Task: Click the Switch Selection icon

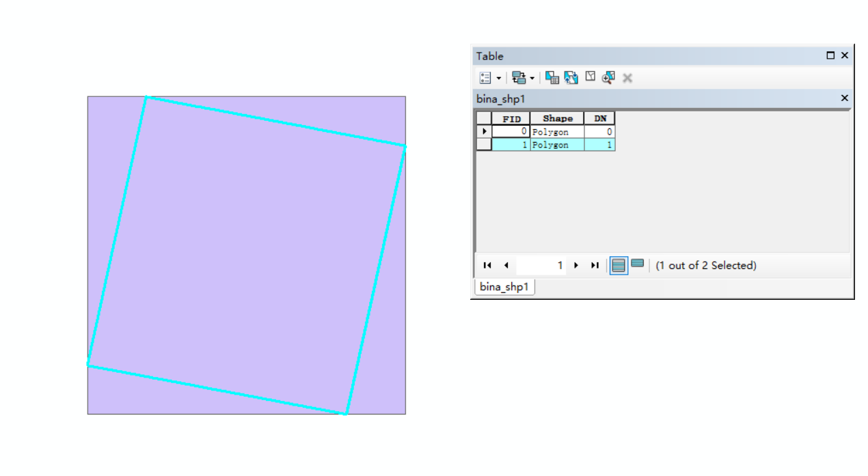Action: pos(571,78)
